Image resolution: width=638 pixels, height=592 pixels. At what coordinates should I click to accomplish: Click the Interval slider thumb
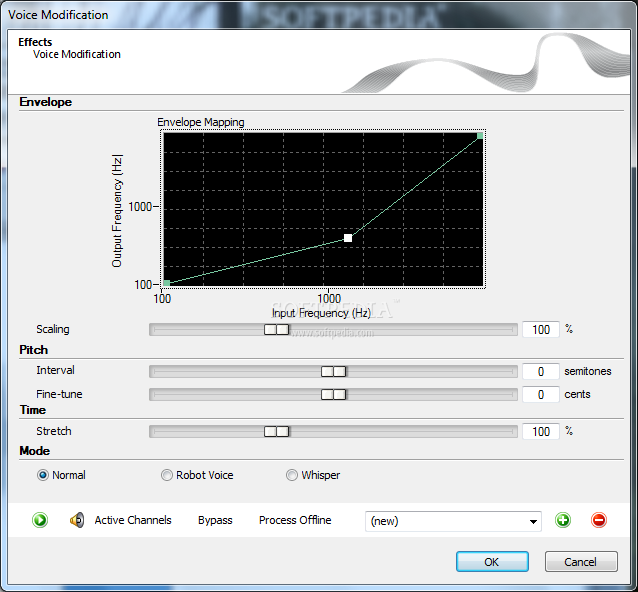tap(333, 371)
